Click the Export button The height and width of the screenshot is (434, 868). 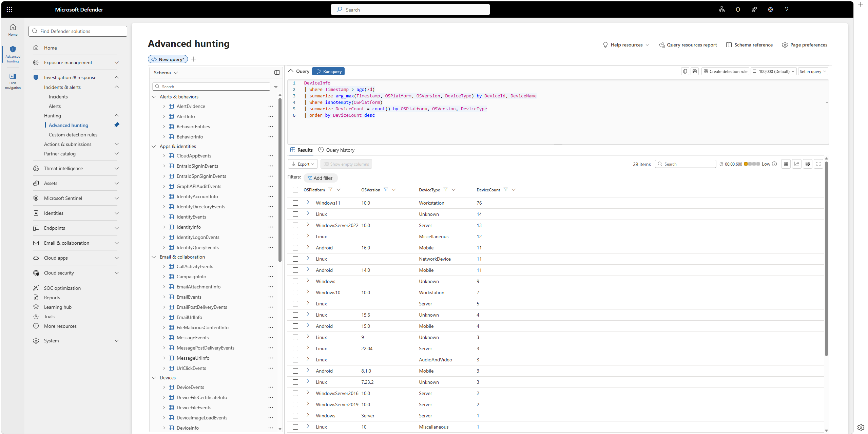pos(303,164)
